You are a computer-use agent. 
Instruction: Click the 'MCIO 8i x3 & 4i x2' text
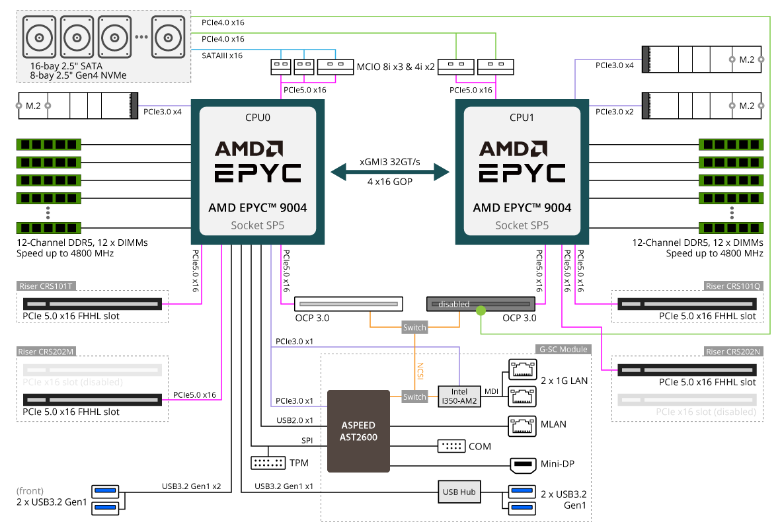coord(395,67)
